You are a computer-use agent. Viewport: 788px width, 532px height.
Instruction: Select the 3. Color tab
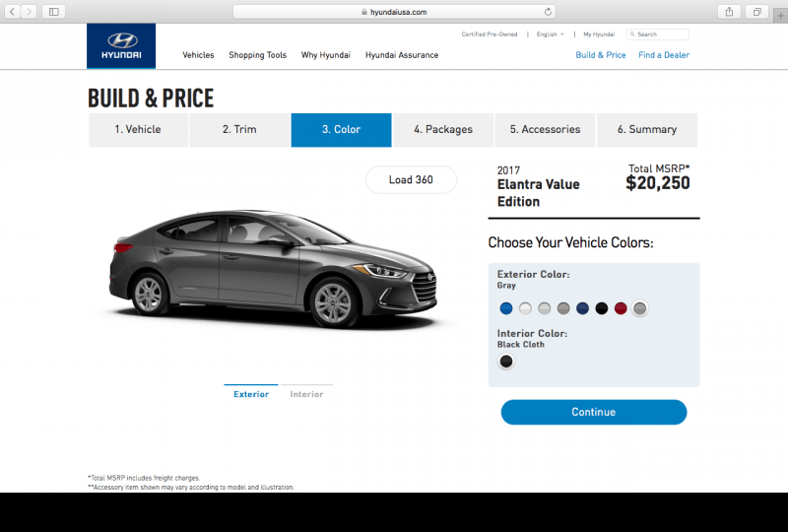pos(341,130)
